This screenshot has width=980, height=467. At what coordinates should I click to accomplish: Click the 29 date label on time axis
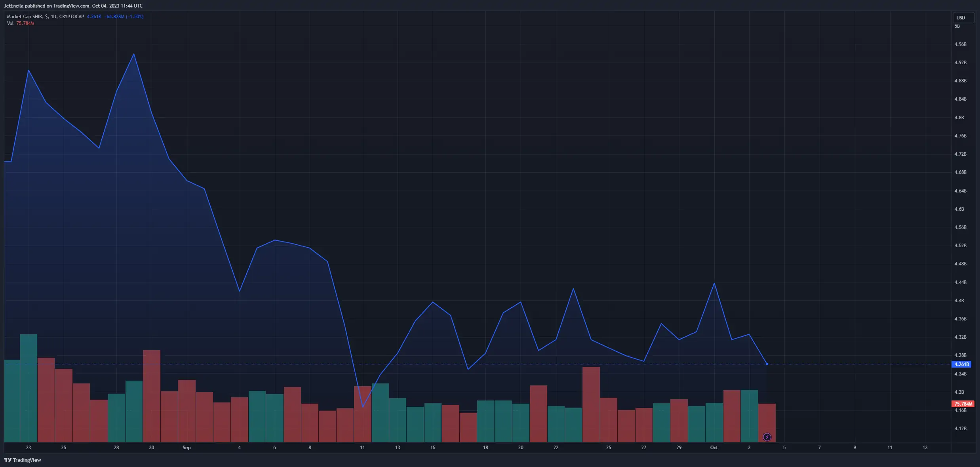click(679, 448)
